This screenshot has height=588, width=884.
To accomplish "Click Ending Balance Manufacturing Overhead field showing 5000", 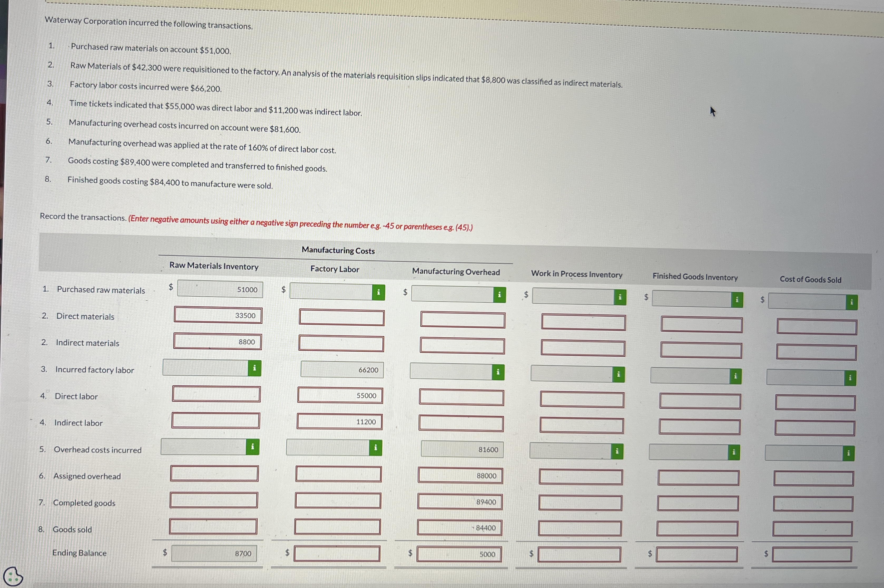I will [x=459, y=554].
